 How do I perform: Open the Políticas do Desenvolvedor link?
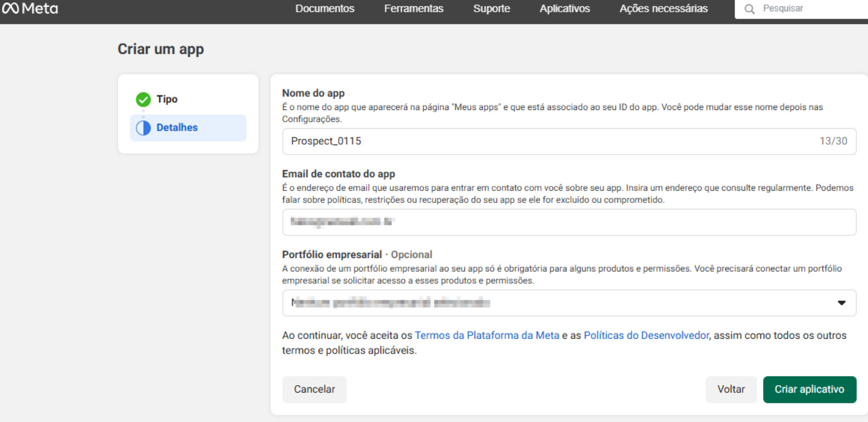[x=646, y=335]
